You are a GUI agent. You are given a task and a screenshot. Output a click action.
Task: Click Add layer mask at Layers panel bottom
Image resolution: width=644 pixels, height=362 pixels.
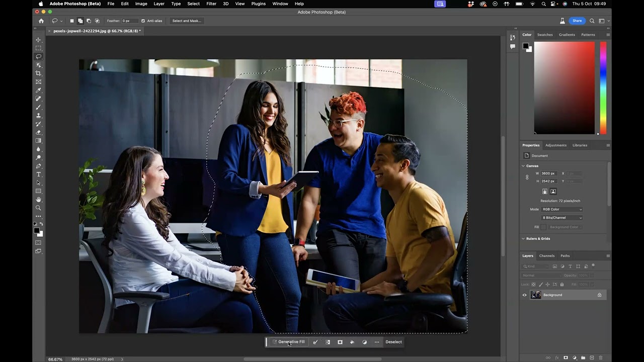566,358
